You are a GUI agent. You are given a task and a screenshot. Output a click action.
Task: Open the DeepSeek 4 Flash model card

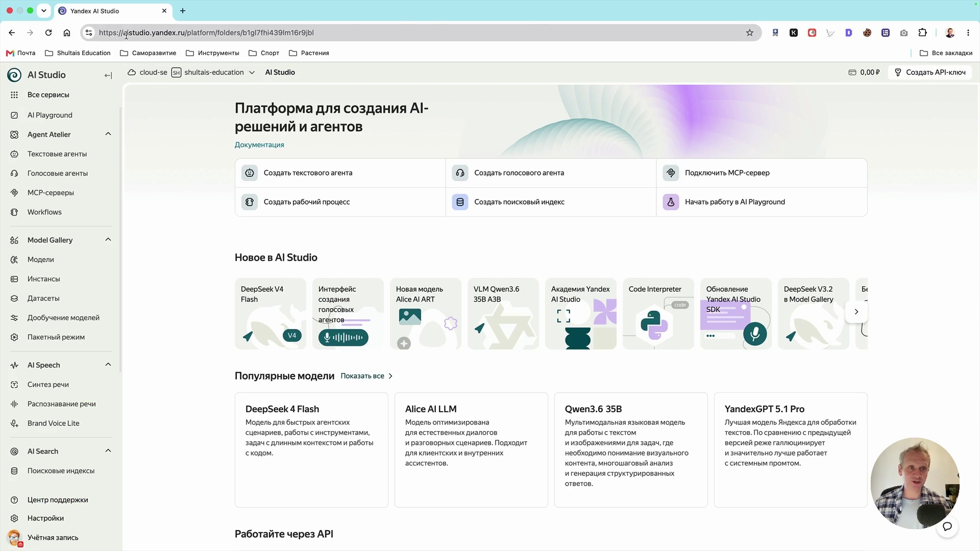pos(311,450)
